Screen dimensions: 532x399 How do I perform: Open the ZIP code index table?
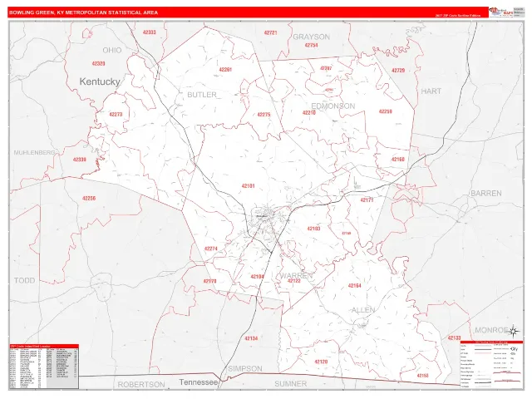tap(44, 367)
